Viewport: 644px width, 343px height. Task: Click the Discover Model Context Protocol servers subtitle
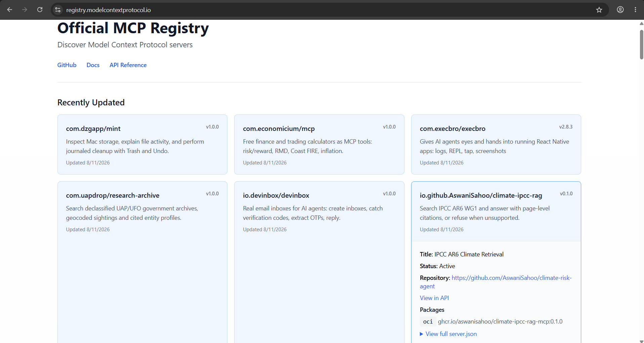pos(125,45)
